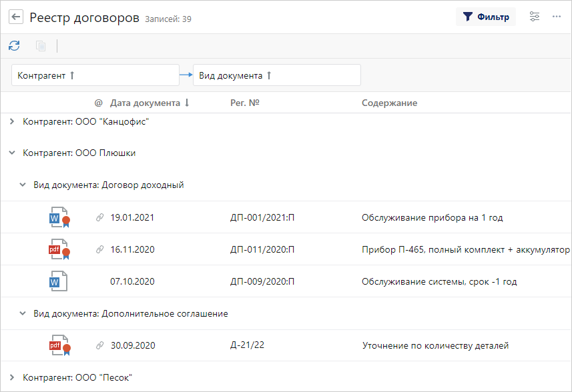Viewport: 572px width, 392px height.
Task: Collapse the Договор доходный document type group
Action: click(23, 185)
